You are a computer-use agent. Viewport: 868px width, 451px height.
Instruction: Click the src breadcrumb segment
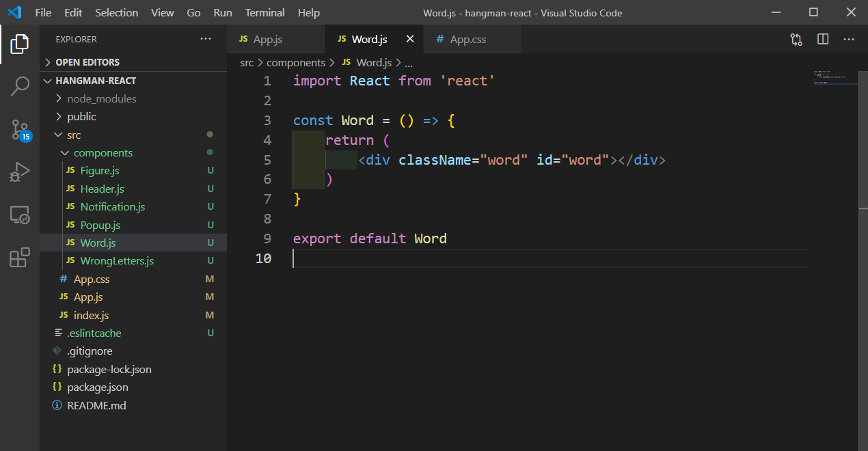[x=247, y=62]
